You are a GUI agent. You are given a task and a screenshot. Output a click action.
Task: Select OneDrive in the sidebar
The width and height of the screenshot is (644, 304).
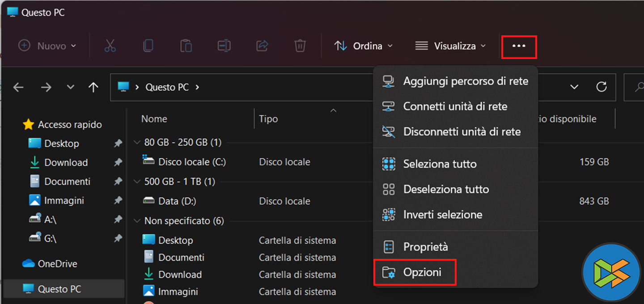57,264
